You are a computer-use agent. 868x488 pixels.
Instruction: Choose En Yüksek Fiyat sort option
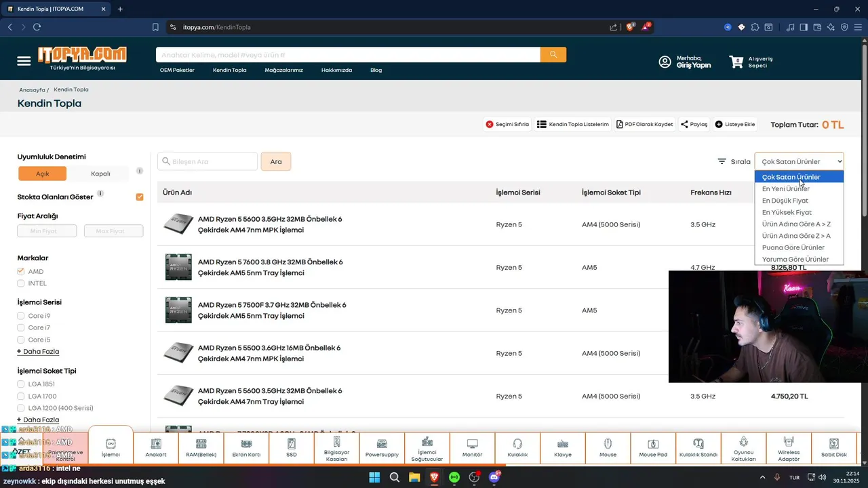click(x=799, y=212)
